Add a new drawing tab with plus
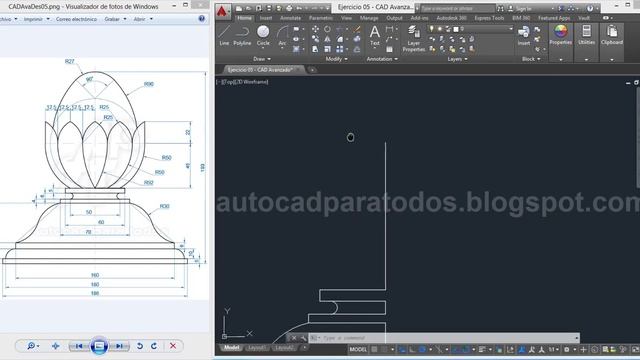This screenshot has width=640, height=360. click(312, 70)
